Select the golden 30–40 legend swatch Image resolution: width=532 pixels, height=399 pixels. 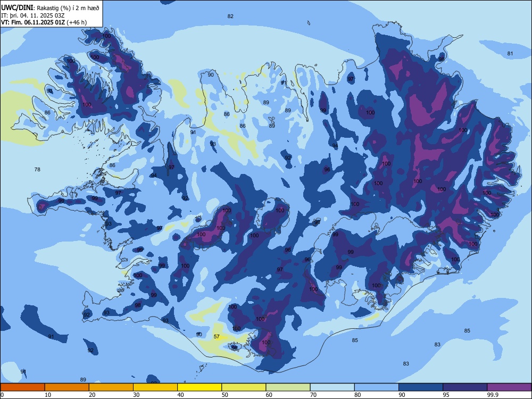[155, 387]
